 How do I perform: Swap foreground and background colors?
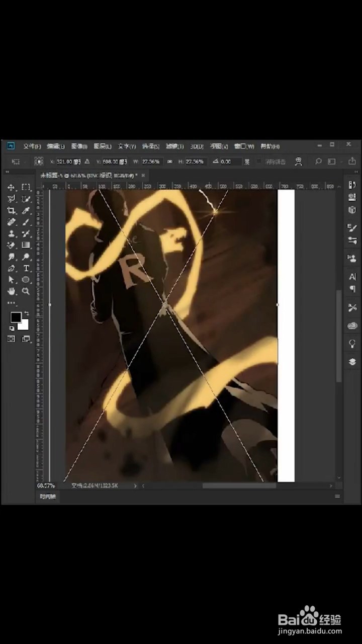click(27, 314)
